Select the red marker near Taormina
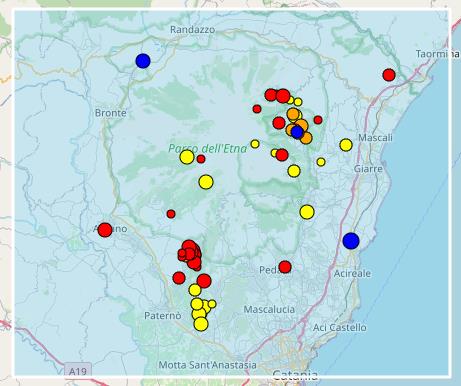The height and width of the screenshot is (386, 461). click(x=389, y=75)
